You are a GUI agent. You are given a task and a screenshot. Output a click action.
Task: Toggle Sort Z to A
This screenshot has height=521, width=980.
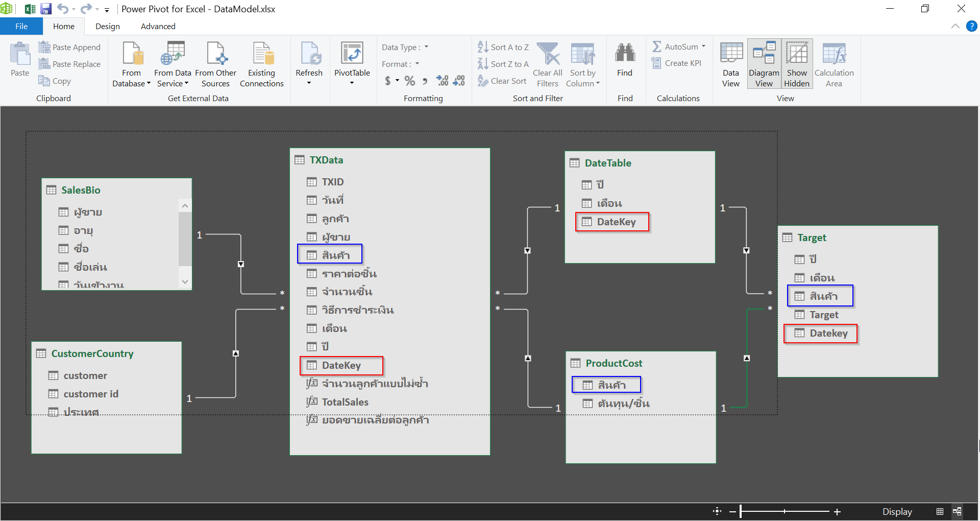pos(503,63)
